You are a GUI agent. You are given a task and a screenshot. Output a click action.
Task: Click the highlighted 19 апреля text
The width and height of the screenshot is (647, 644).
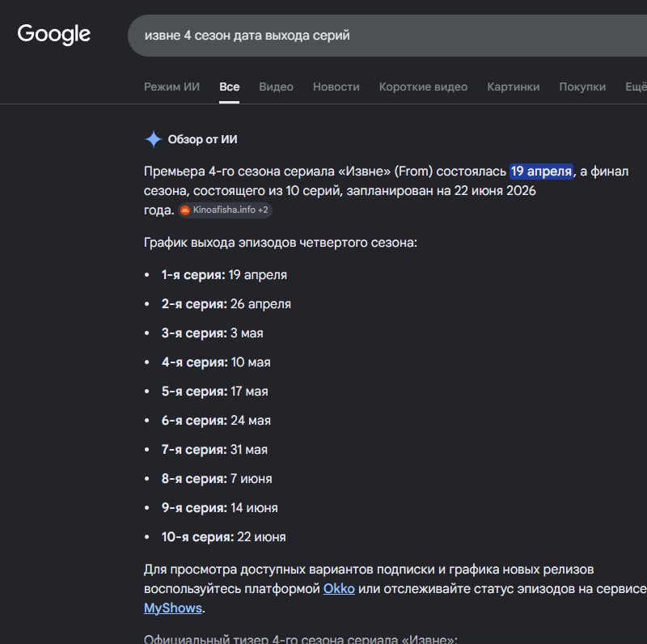(x=541, y=172)
